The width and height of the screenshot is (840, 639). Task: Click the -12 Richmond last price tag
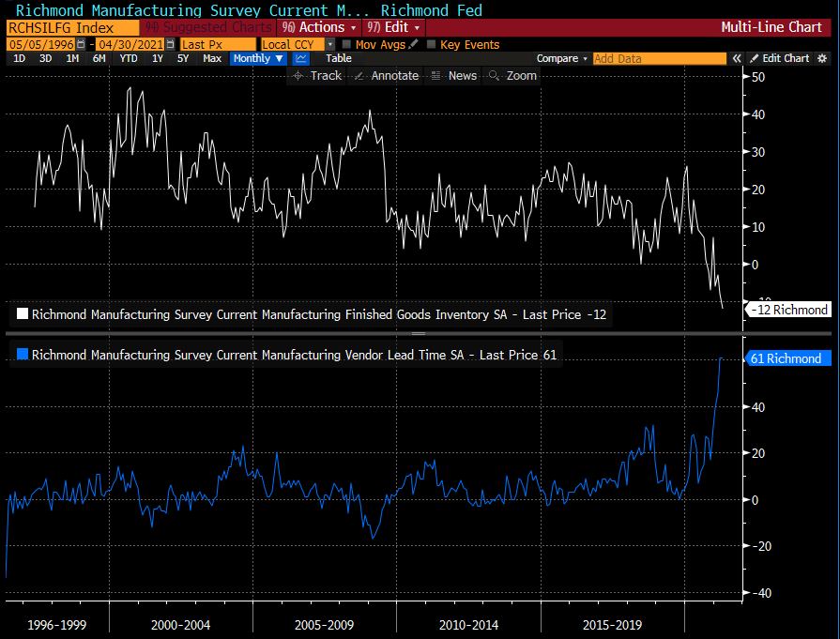[x=788, y=310]
